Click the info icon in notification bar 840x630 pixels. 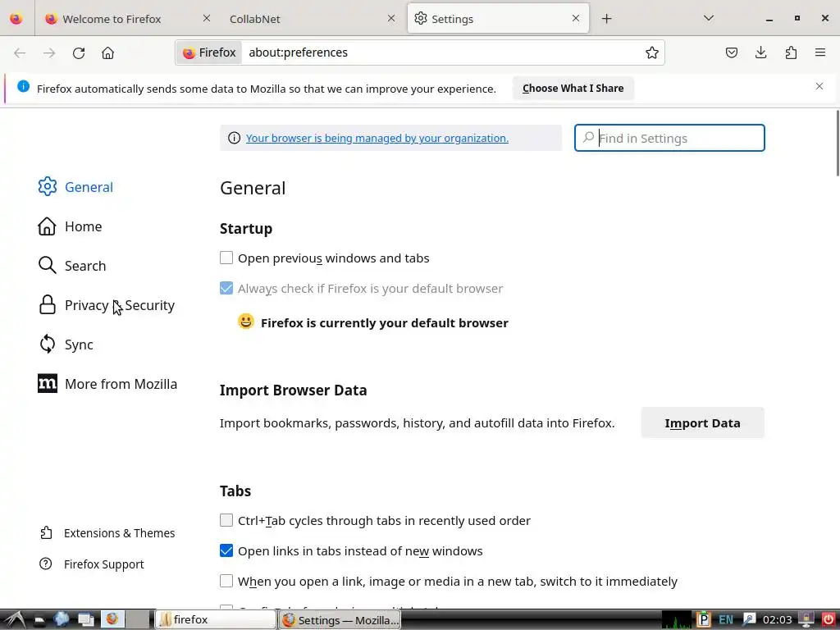(24, 86)
